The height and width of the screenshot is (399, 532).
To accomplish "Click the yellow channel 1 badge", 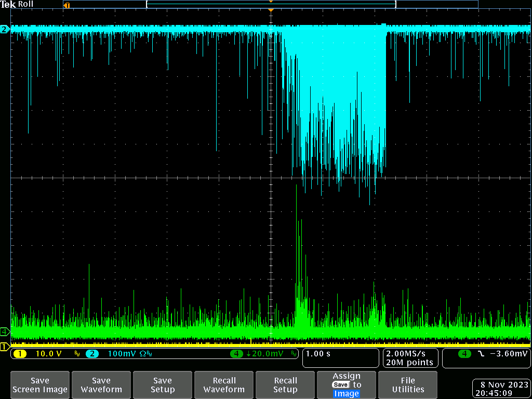I will [19, 354].
